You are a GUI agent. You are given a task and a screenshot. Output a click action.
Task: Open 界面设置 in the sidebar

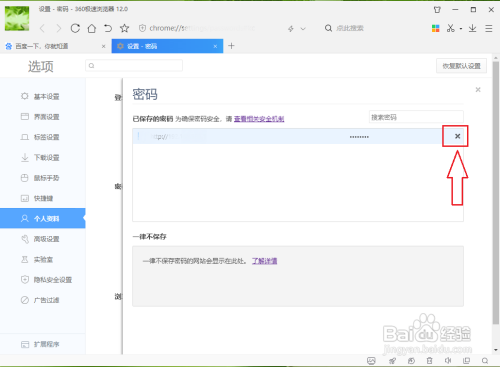pyautogui.click(x=43, y=117)
